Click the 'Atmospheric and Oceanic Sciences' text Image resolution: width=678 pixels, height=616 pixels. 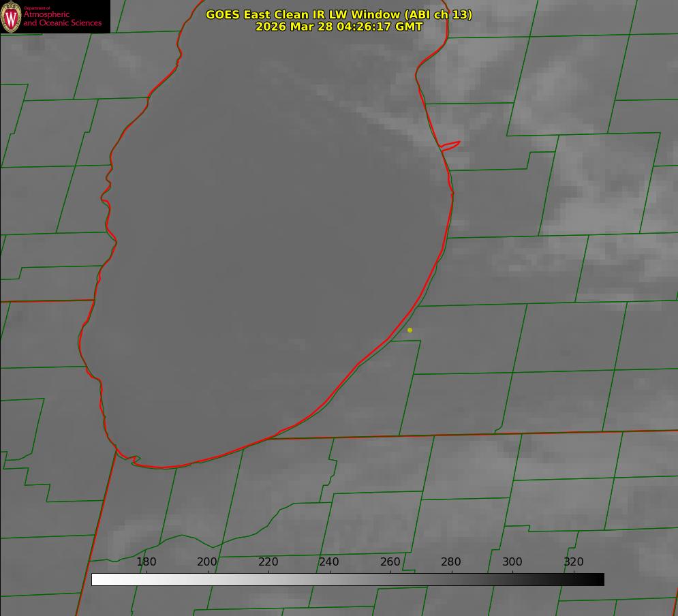(62, 18)
